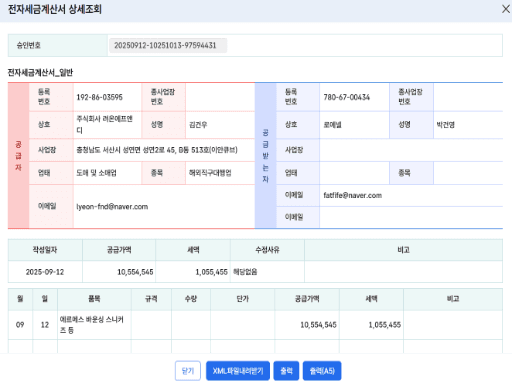Click the 공급받는자 vertical label
Screen dimensions: 512x384
(x=266, y=156)
